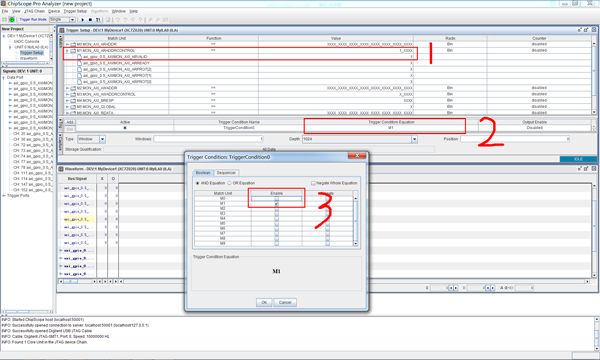This screenshot has width=600, height=360.
Task: Expand the M0:MON_AXI_ARADDR match unit
Action: coord(67,44)
